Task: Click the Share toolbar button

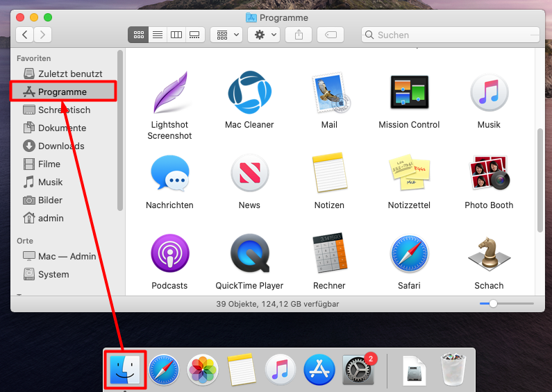Action: click(299, 35)
